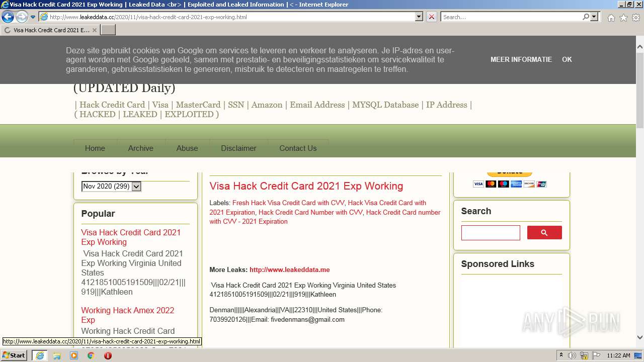Click the vertical scrollbar down arrow

click(x=640, y=337)
